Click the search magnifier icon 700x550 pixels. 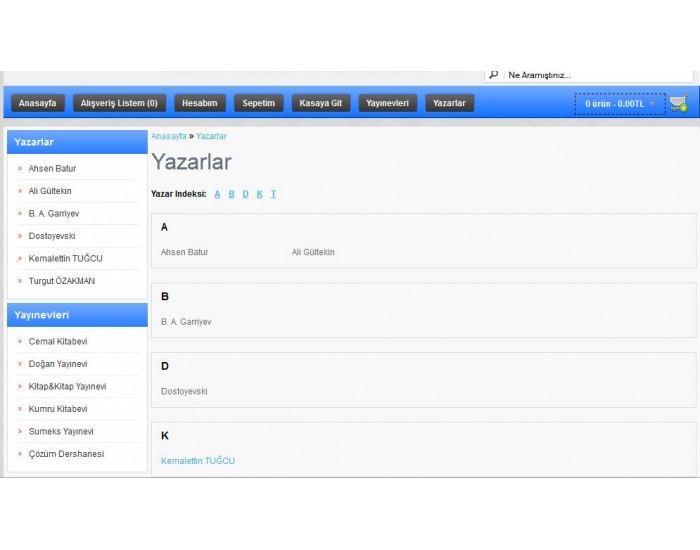pyautogui.click(x=494, y=75)
